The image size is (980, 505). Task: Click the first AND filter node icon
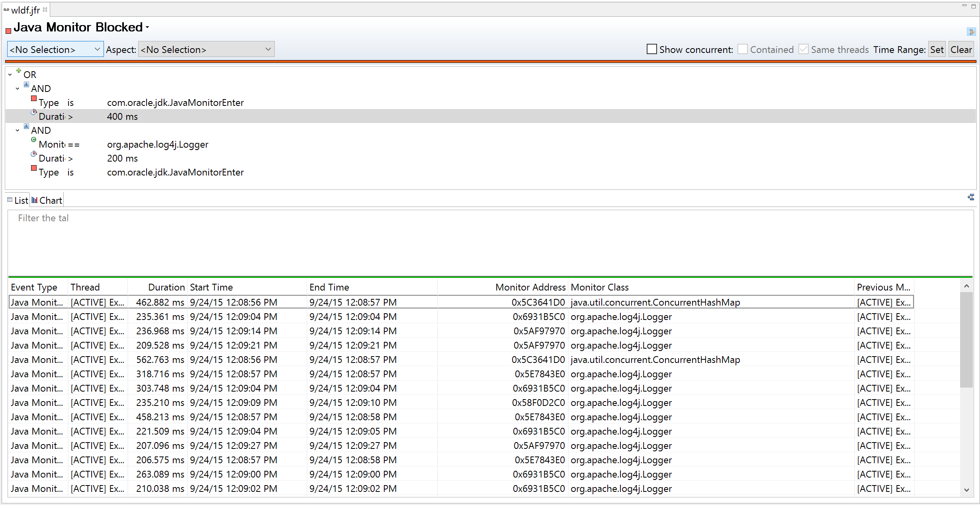(26, 85)
